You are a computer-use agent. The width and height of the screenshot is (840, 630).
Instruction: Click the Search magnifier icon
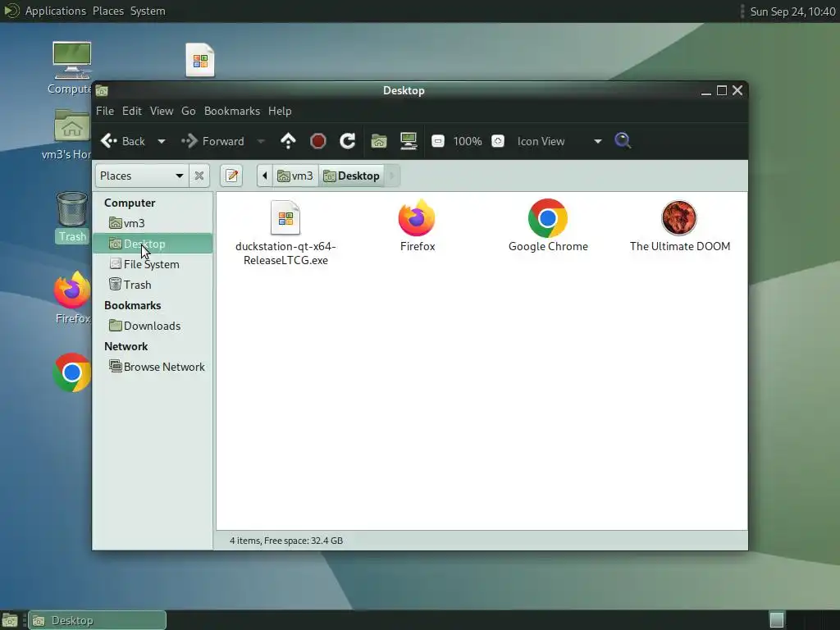(x=623, y=141)
